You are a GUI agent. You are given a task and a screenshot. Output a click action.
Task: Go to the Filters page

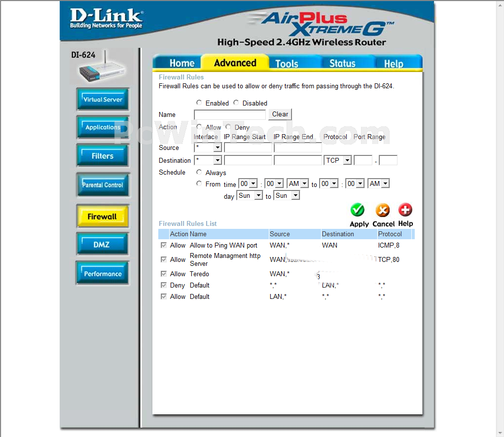103,156
